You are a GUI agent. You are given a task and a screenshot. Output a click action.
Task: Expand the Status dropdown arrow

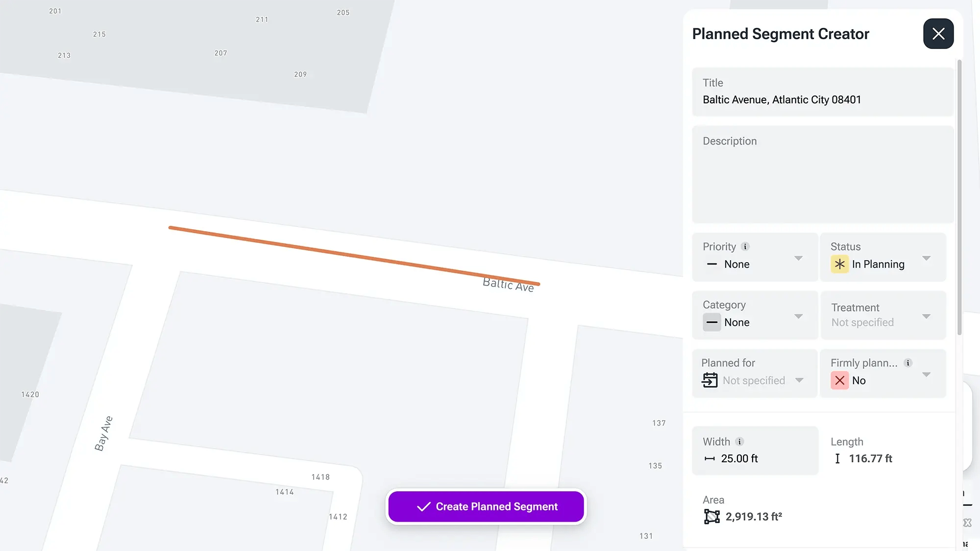(926, 258)
